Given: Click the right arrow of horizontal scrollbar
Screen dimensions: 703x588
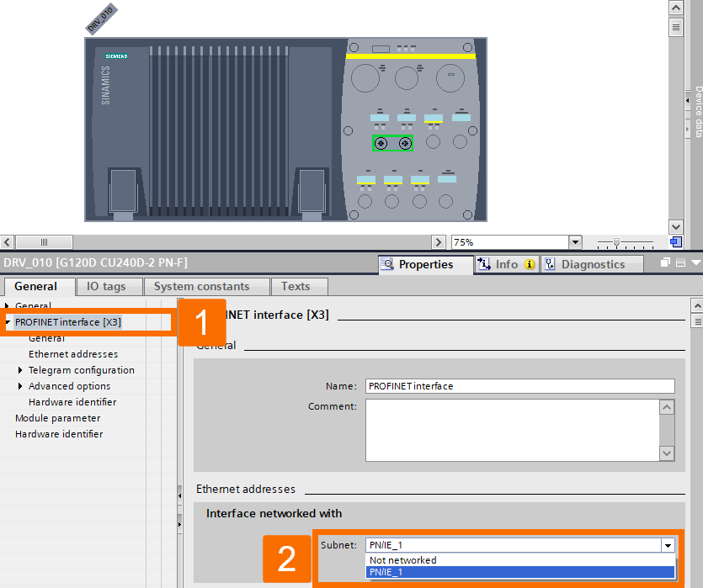Looking at the screenshot, I should [x=439, y=242].
